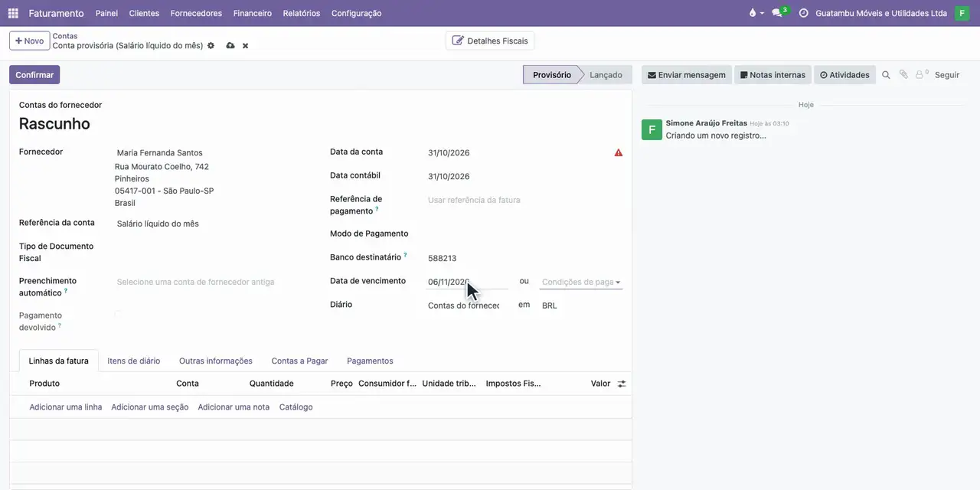The height and width of the screenshot is (490, 980).
Task: Show followers with the person icon
Action: coord(921,75)
